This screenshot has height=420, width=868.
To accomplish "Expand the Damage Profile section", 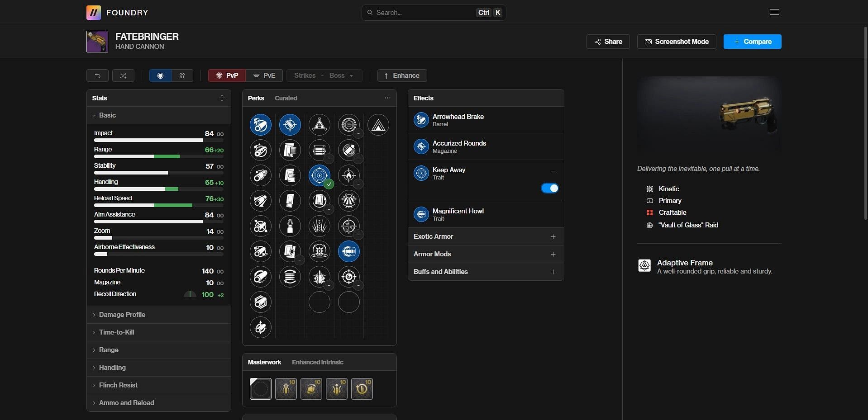I will pos(158,315).
